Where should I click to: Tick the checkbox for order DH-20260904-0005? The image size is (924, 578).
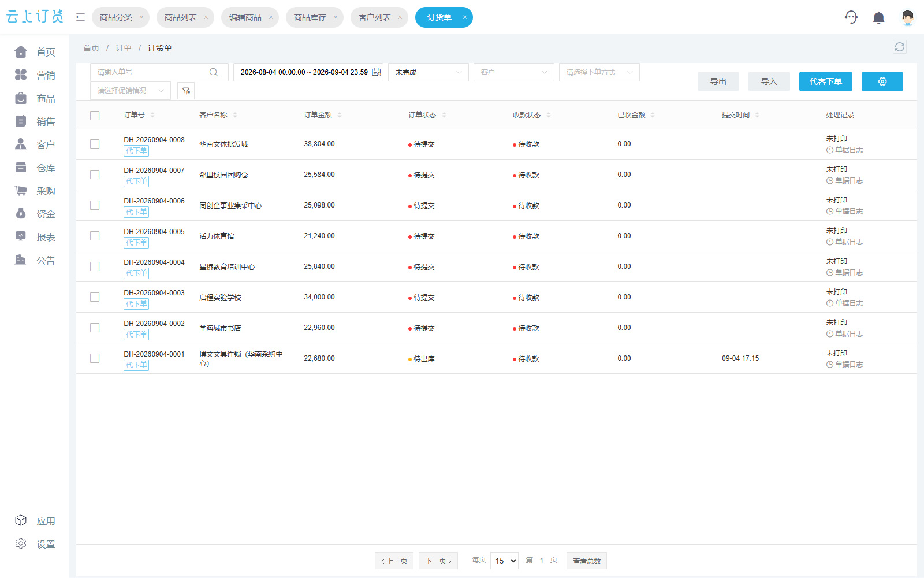point(95,236)
